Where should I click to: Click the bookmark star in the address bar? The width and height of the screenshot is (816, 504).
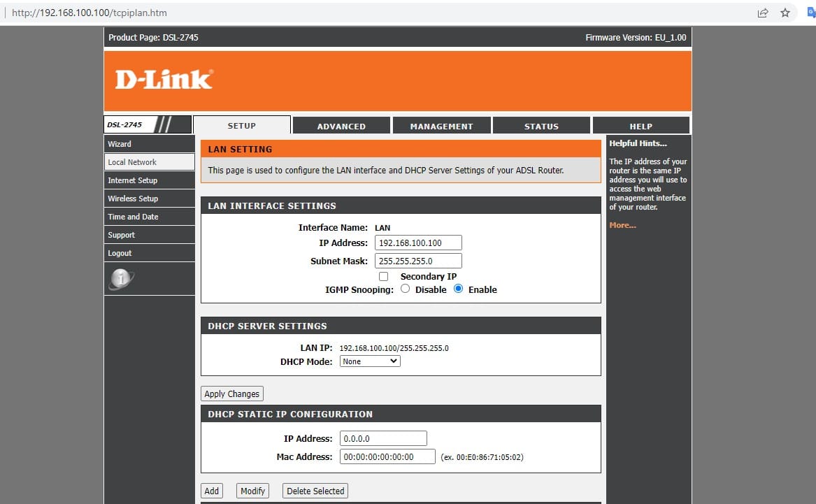click(x=785, y=13)
